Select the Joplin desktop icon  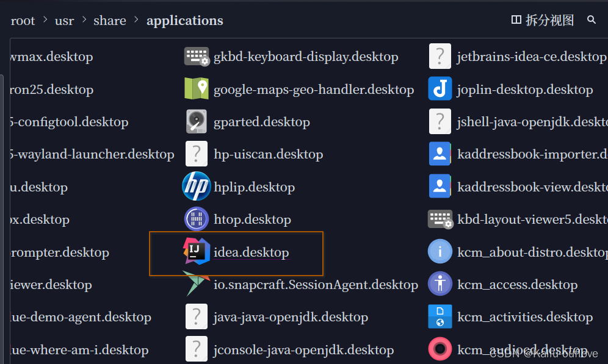coord(440,89)
